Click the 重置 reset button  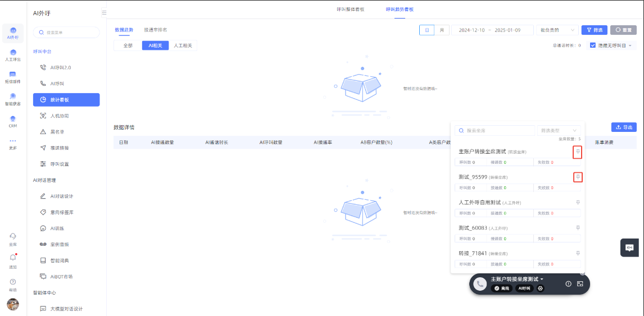click(x=623, y=30)
